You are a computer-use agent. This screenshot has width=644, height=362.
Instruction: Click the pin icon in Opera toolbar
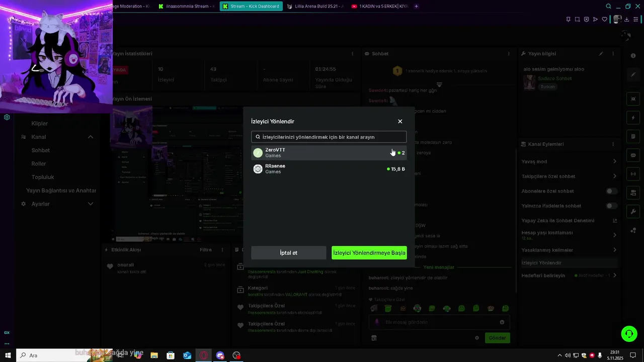(x=568, y=19)
